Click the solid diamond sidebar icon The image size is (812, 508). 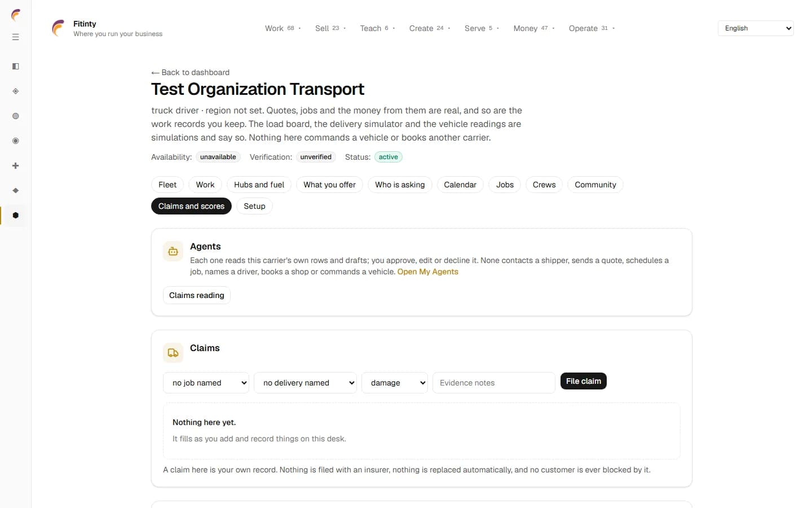click(x=16, y=191)
